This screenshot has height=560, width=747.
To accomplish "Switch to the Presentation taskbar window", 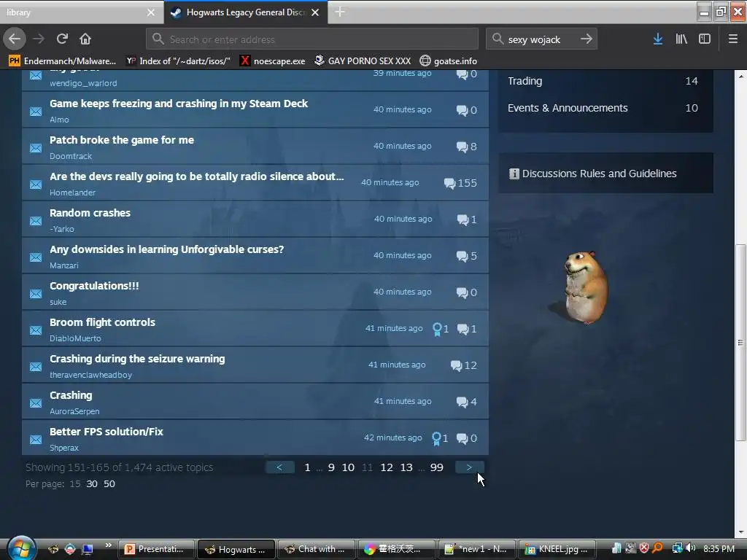I will click(156, 549).
